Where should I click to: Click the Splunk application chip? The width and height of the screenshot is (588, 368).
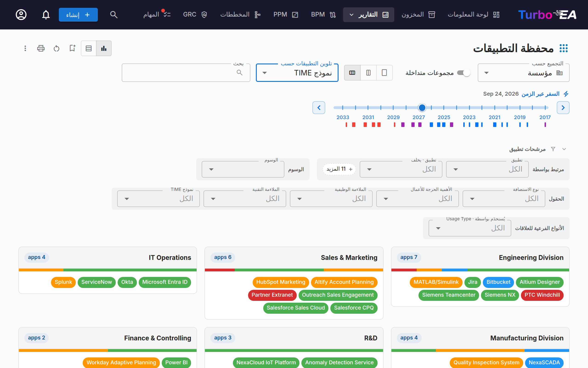(x=63, y=282)
